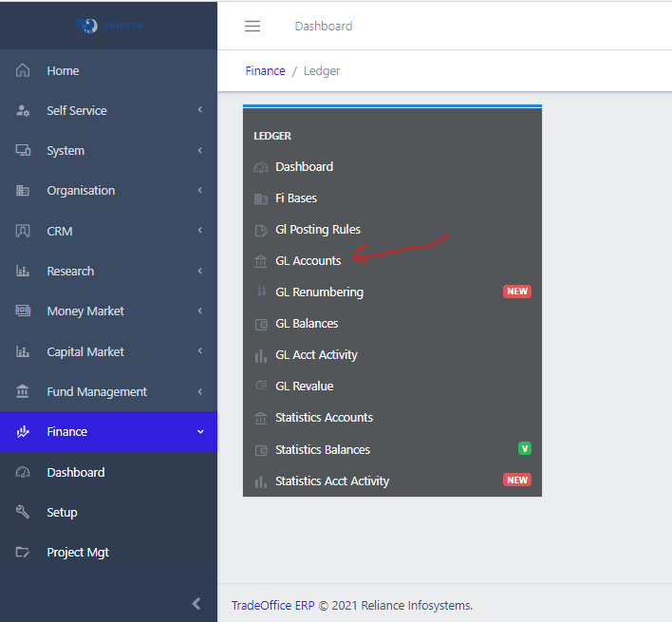Click the Statistics Acct Activity bar chart icon
The image size is (672, 622).
[x=261, y=481]
